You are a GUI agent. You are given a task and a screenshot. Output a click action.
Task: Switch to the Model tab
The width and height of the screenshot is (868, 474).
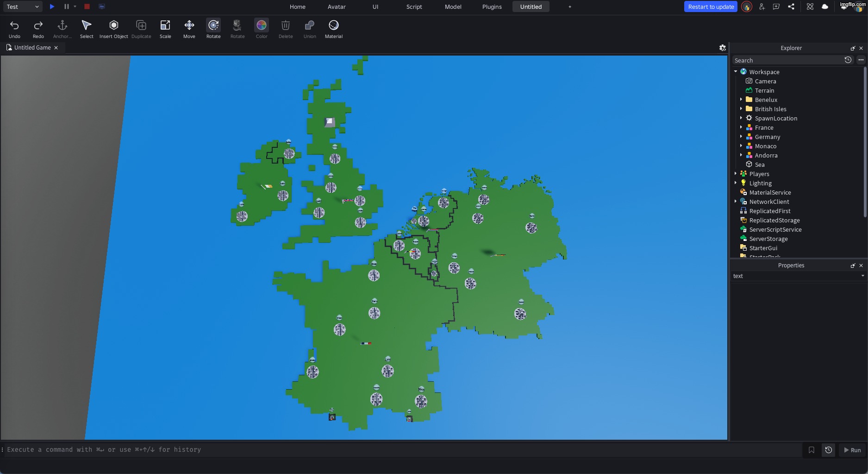[453, 6]
